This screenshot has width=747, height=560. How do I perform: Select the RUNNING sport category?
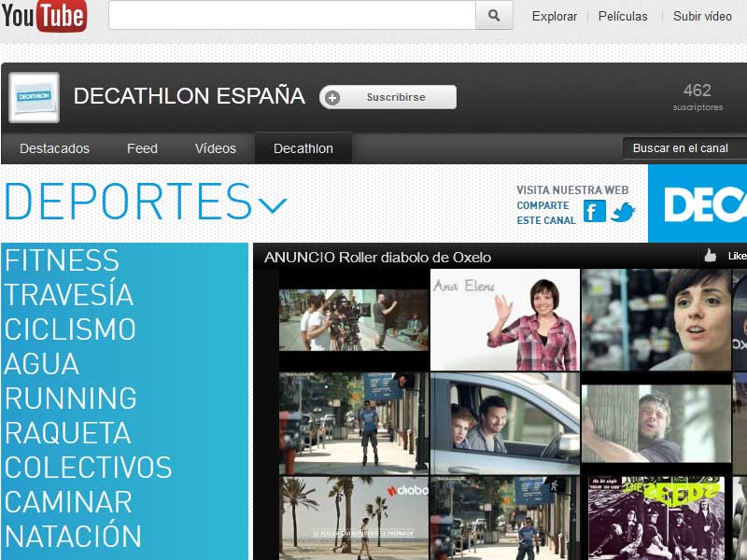tap(71, 399)
